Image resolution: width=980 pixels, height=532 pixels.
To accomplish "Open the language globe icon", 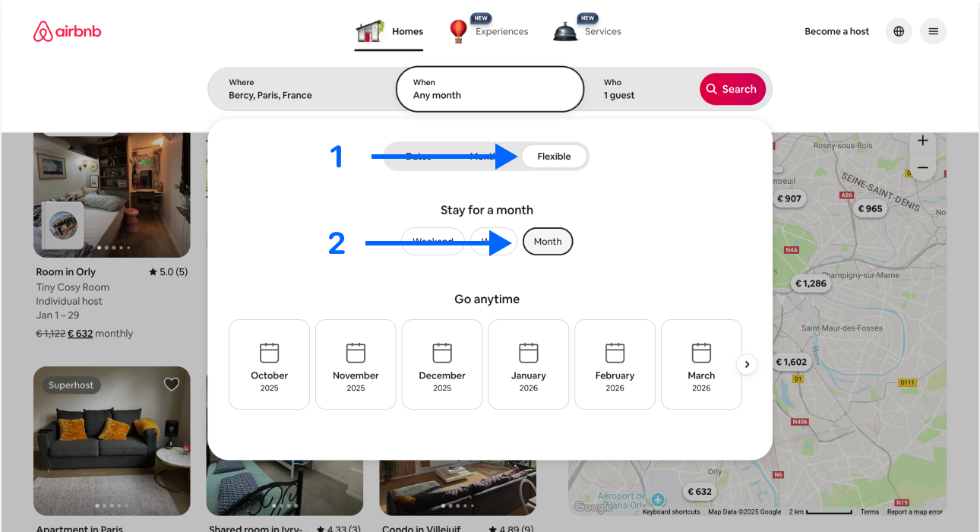I will point(899,31).
